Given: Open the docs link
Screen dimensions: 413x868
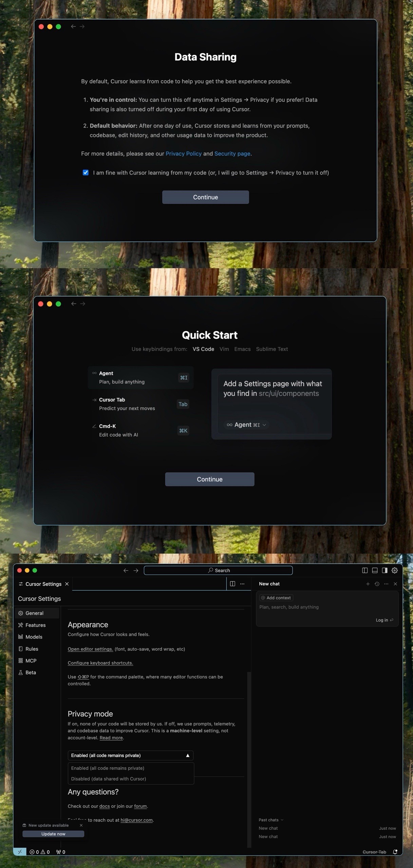Looking at the screenshot, I should 105,806.
